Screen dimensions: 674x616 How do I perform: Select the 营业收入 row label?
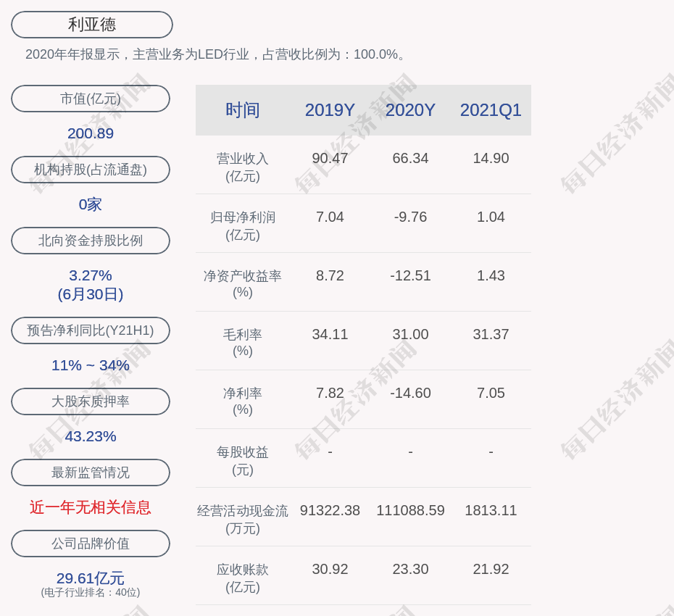[x=243, y=167]
